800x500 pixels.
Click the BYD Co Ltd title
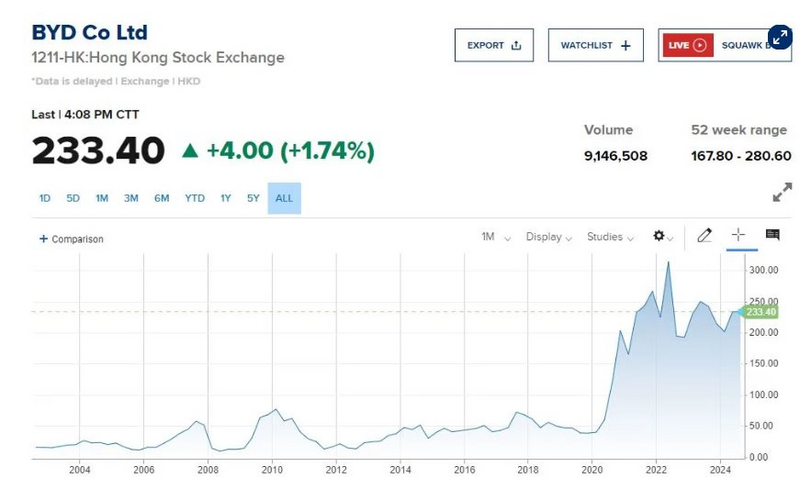click(89, 32)
